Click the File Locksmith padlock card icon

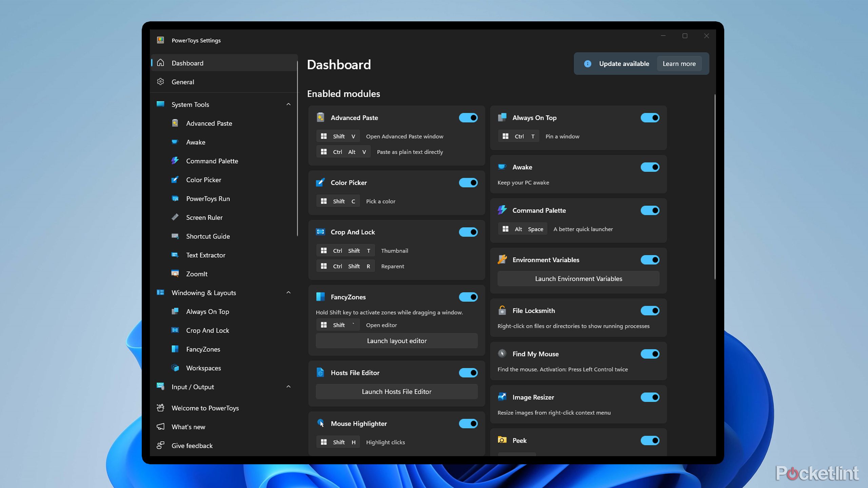[502, 310]
